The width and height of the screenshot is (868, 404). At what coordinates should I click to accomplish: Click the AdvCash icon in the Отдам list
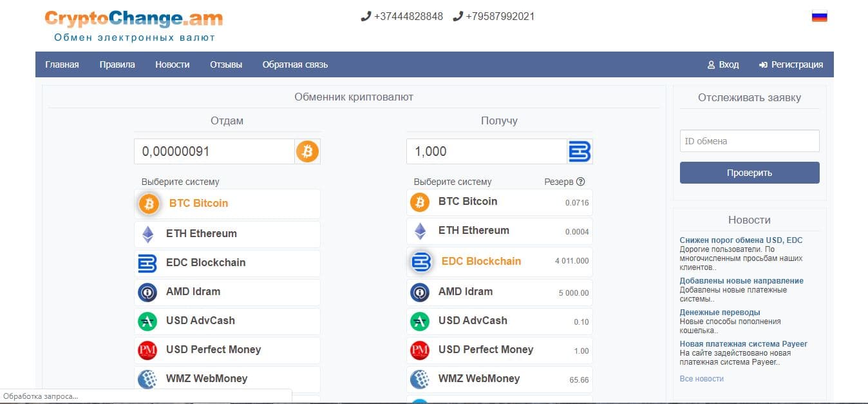pos(148,321)
